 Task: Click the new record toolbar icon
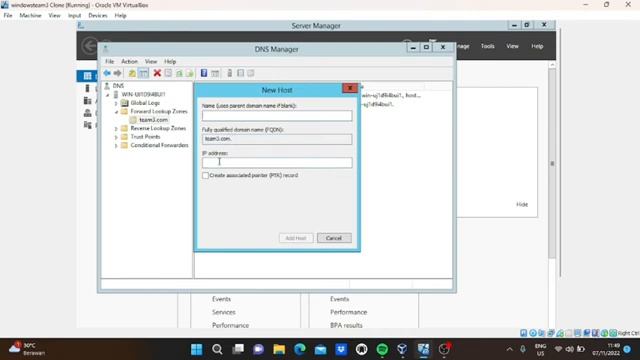click(240, 73)
